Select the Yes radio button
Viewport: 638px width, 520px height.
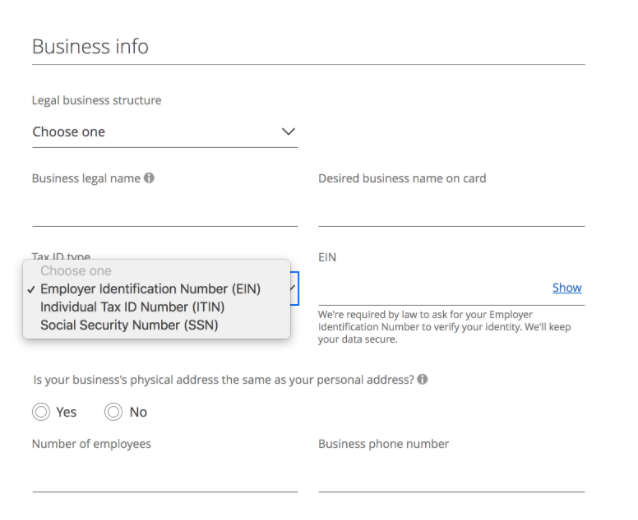[x=41, y=412]
